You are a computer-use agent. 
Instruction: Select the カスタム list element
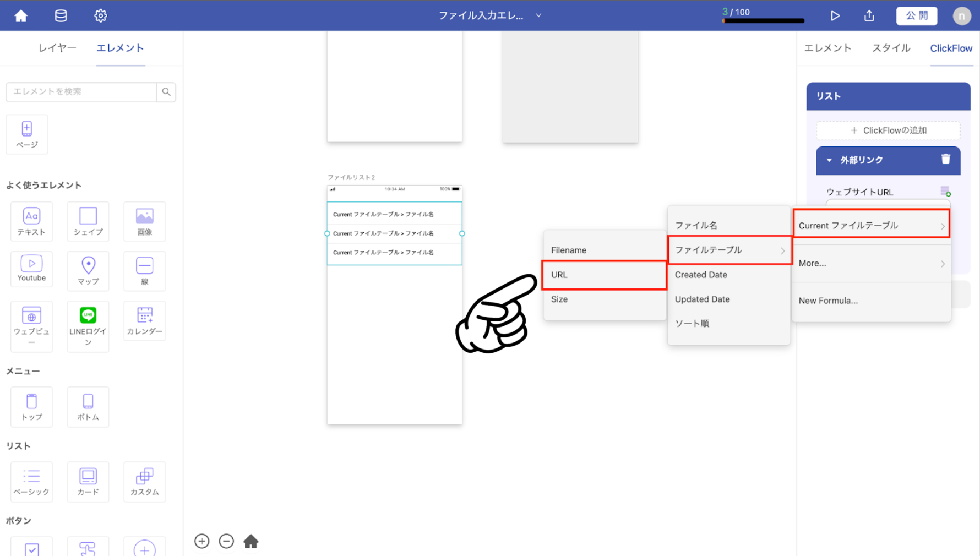145,482
